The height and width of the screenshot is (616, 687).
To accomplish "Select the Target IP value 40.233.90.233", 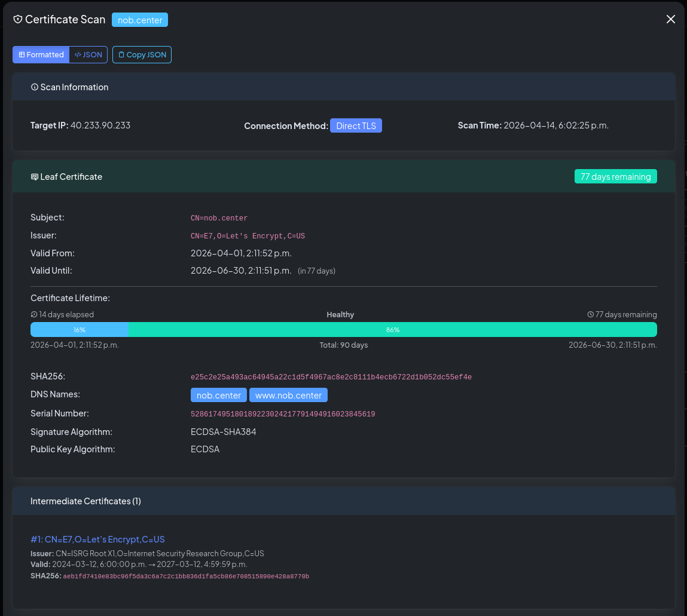I will click(100, 125).
